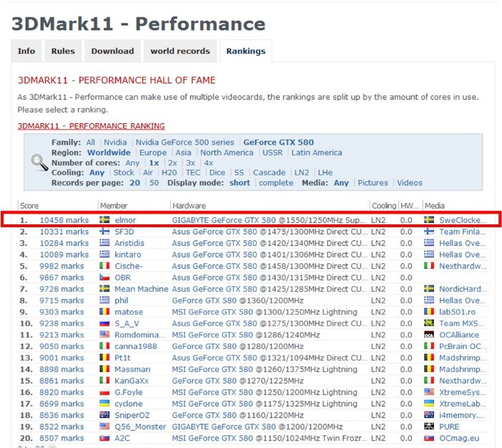Screen dimensions: 502x448
Task: Click the Ukrainian flag next to cyclone
Action: [x=105, y=404]
